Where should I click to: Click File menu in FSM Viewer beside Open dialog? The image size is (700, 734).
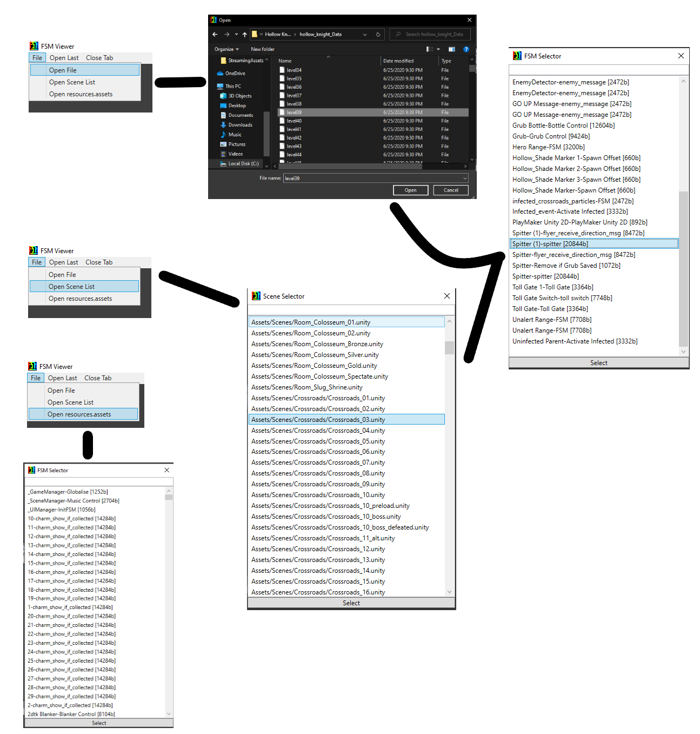coord(37,58)
